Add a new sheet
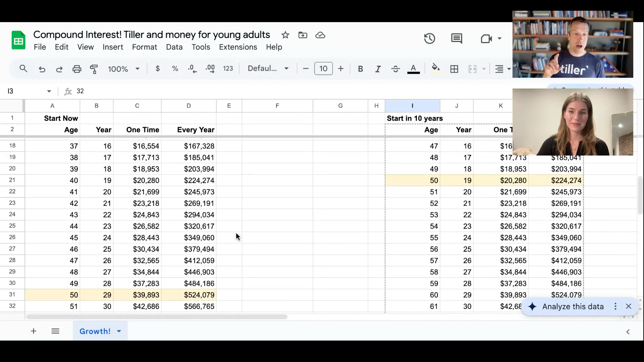 click(x=34, y=331)
